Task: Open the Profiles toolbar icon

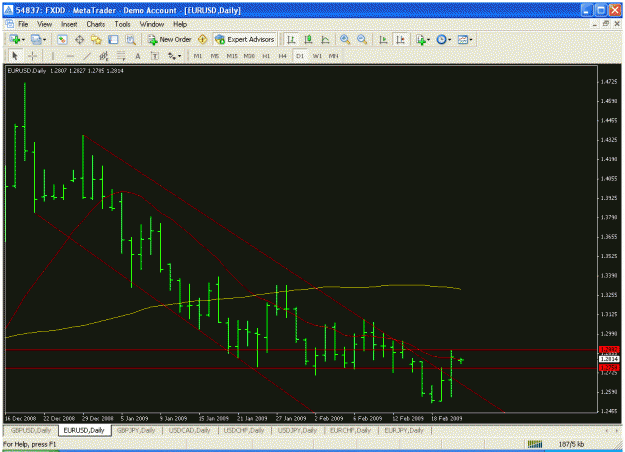Action: pyautogui.click(x=36, y=39)
